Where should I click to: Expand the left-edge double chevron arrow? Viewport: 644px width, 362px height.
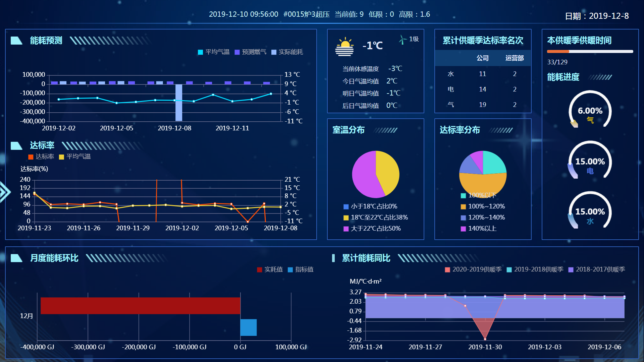coord(5,192)
